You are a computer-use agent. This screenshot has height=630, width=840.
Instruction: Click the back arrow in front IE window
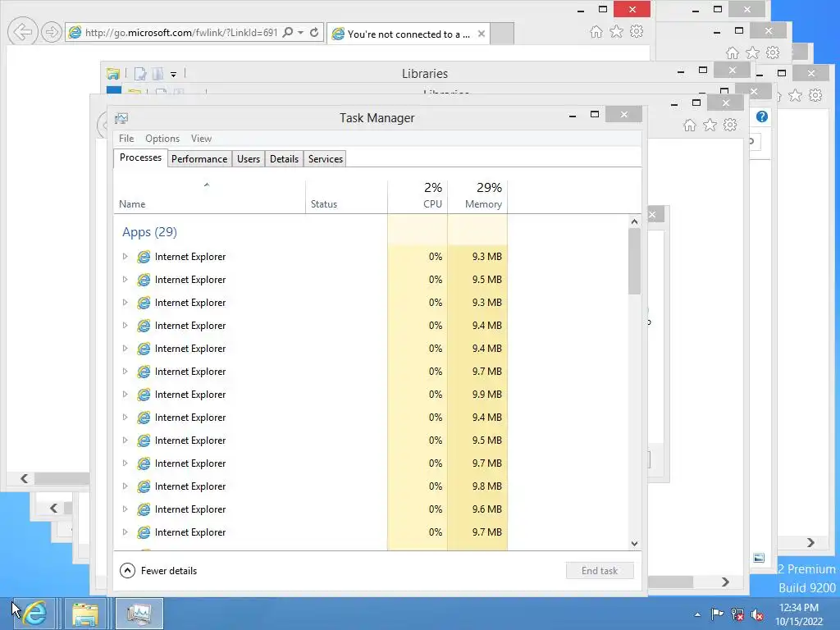tap(22, 32)
